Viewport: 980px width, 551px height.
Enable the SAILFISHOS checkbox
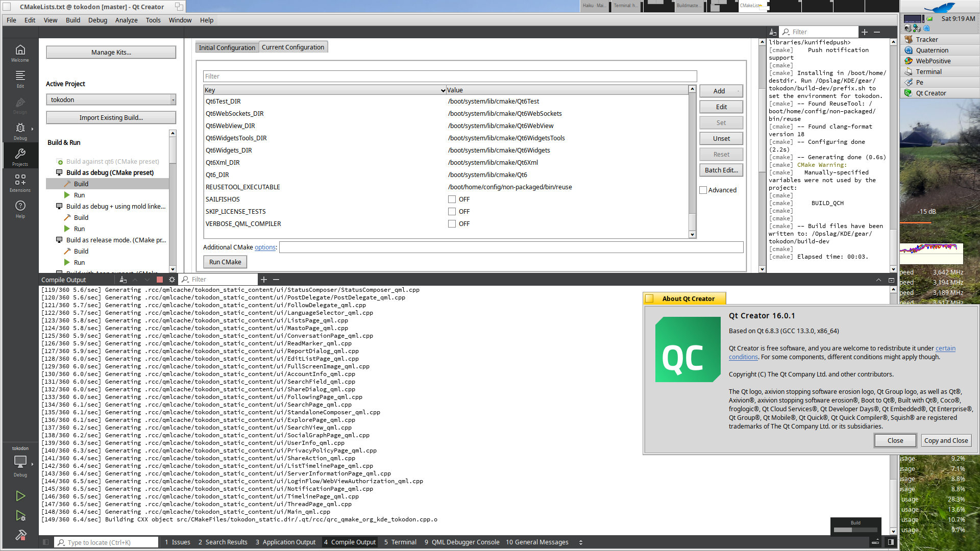pos(452,199)
